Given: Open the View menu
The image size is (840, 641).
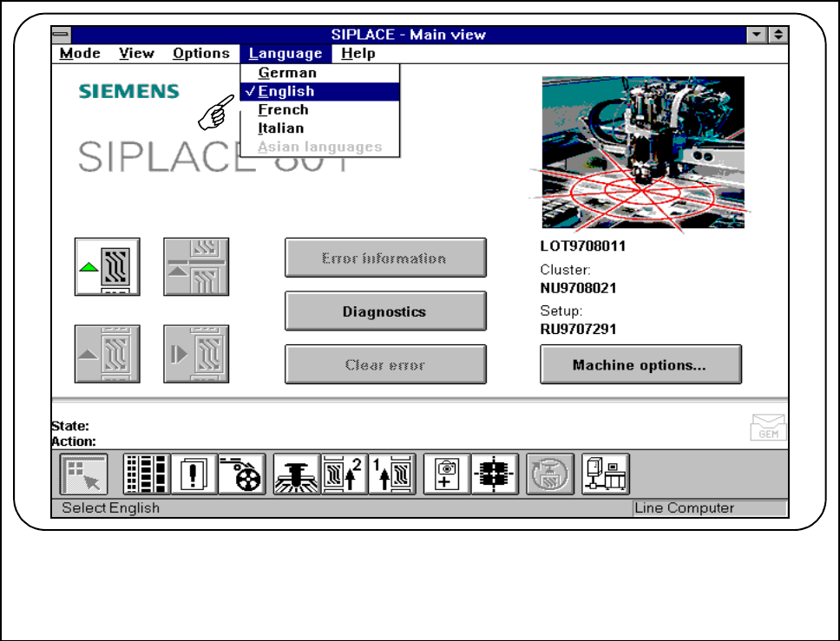Looking at the screenshot, I should (136, 54).
